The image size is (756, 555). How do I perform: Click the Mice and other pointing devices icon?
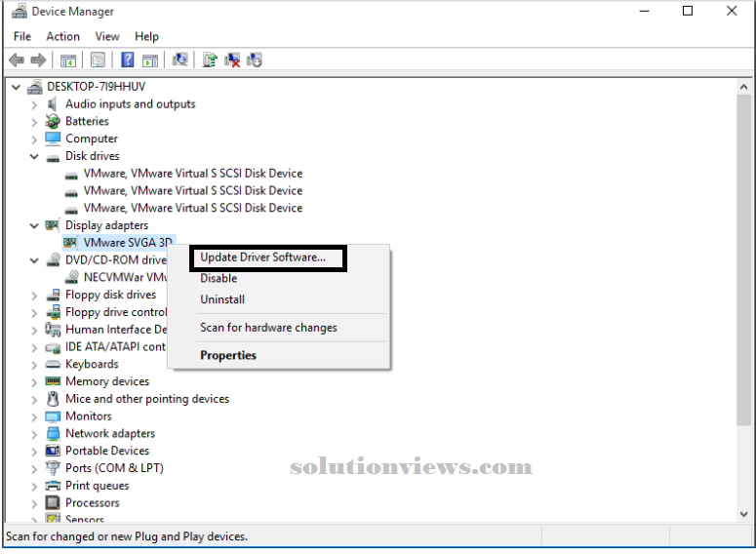pyautogui.click(x=53, y=399)
